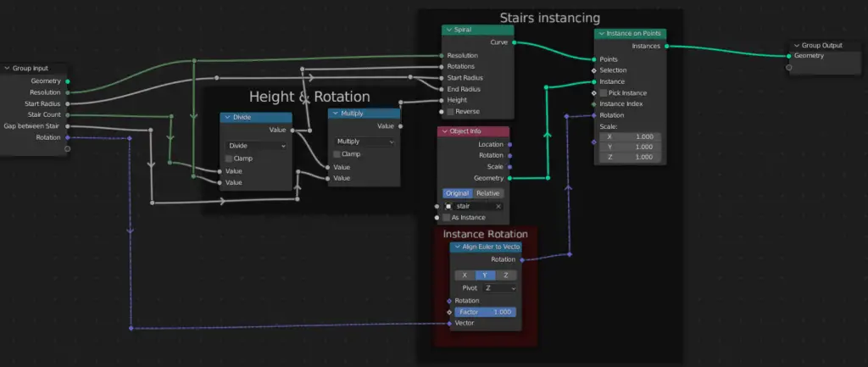868x367 pixels.
Task: Click the Selection diamond socket on Instance on Points
Action: [594, 70]
